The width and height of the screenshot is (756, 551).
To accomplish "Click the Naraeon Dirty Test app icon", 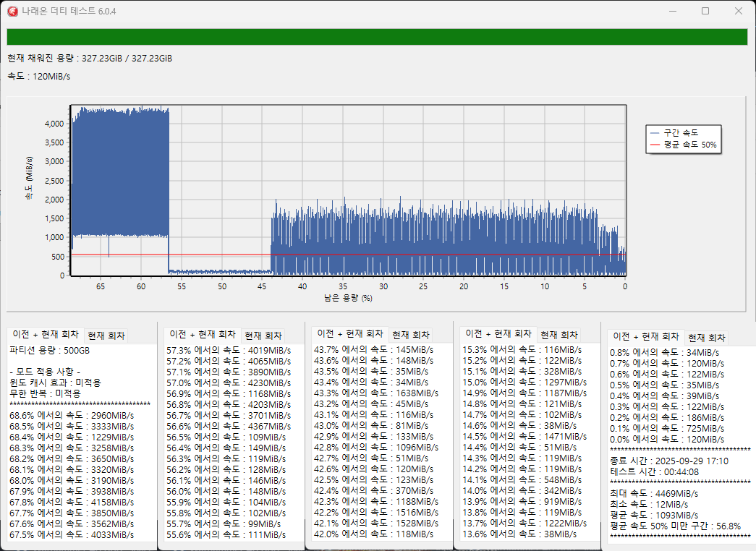I will tap(12, 11).
